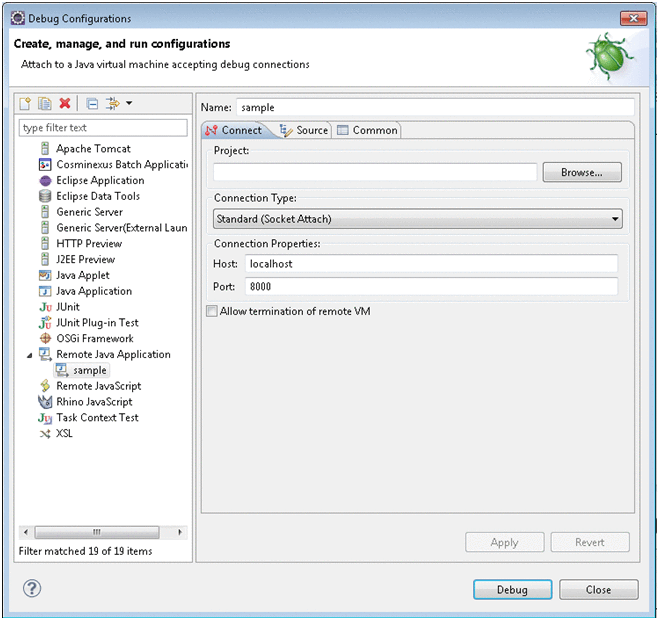Create a new launch configuration
The image size is (660, 621).
click(25, 104)
